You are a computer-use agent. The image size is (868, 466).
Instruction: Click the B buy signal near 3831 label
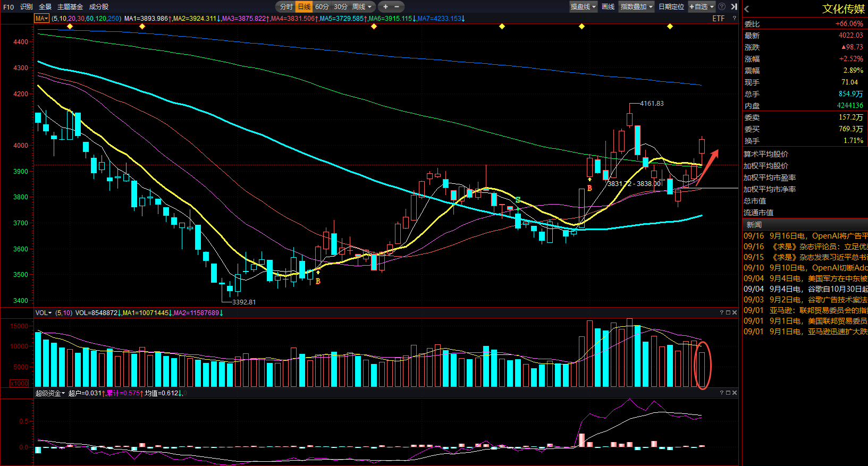589,188
